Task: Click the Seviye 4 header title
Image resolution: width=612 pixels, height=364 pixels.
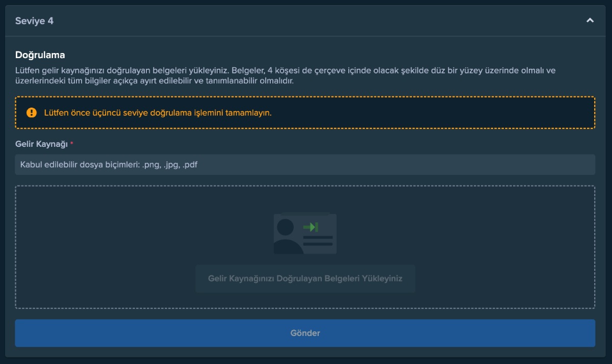Action: coord(34,21)
